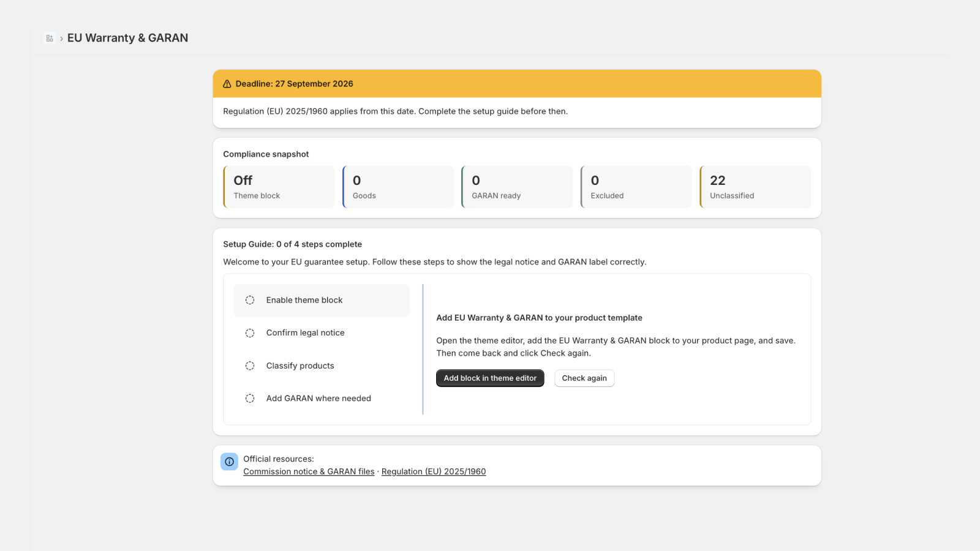Click the Confirm legal notice step circle
This screenshot has height=551, width=980.
250,333
